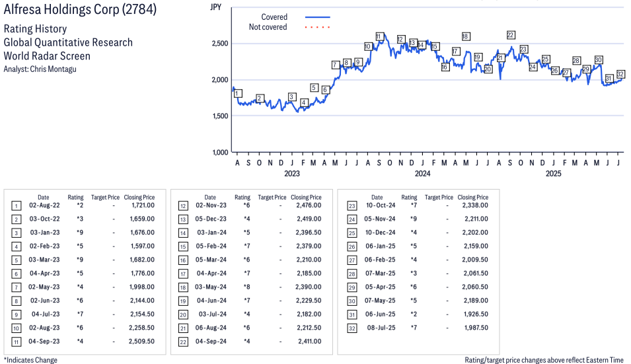Click the closing price 2,338.00

(x=475, y=205)
